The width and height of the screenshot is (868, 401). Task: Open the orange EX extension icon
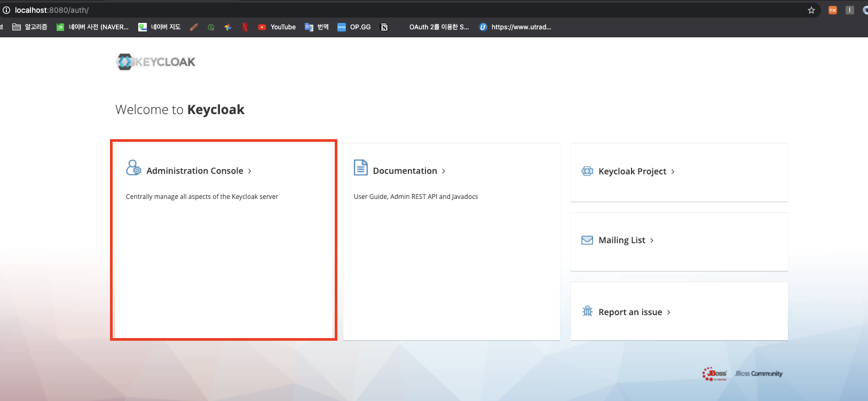(833, 10)
